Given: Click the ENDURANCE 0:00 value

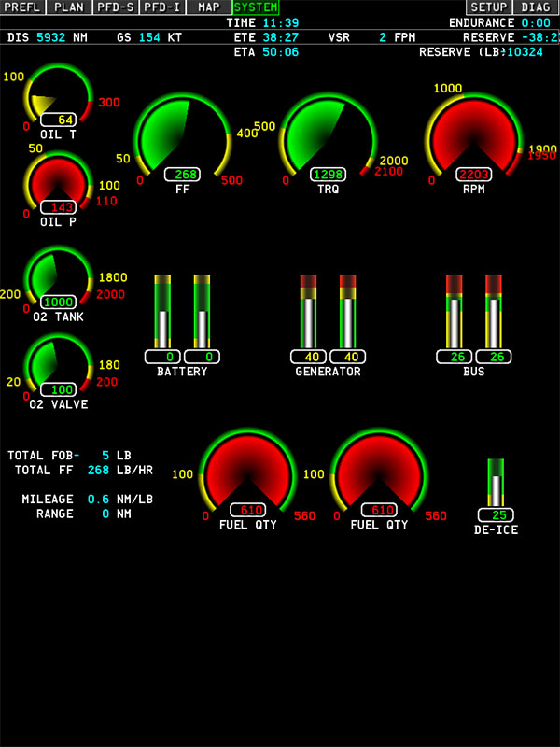Looking at the screenshot, I should (x=536, y=22).
